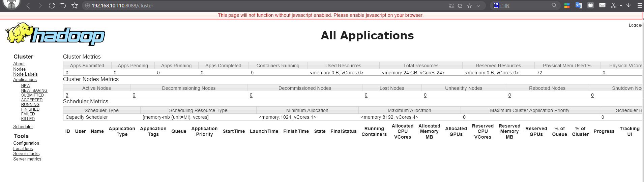Switch to IE compatibility mode icon
The image size is (644, 182).
click(460, 6)
